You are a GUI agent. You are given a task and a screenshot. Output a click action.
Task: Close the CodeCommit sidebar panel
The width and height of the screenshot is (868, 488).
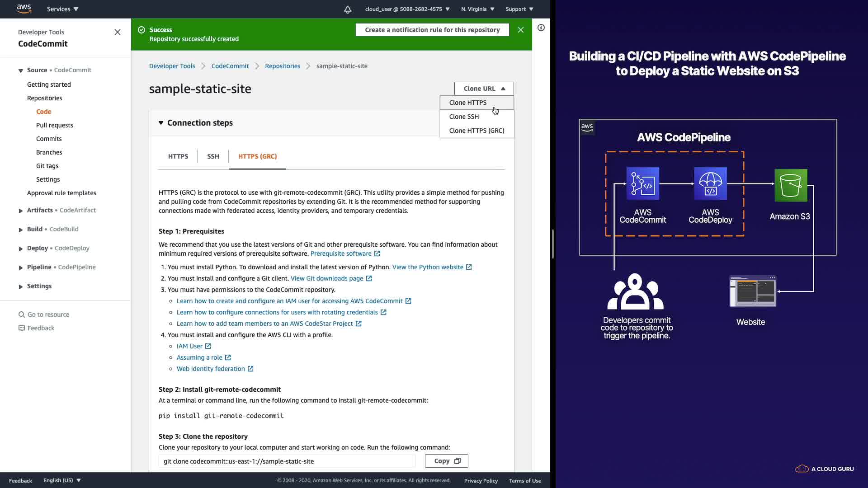pos(118,32)
